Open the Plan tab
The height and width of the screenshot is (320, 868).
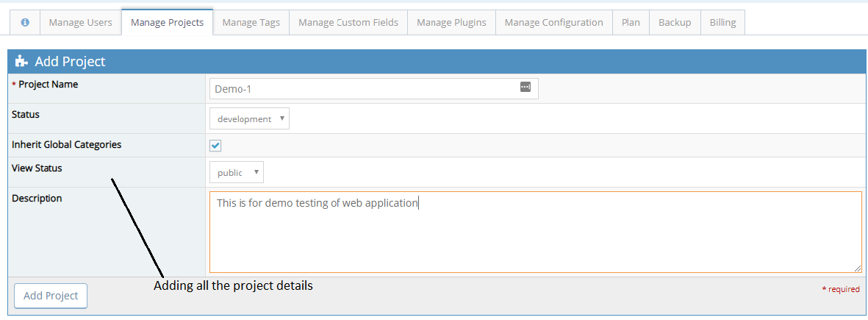pyautogui.click(x=631, y=22)
